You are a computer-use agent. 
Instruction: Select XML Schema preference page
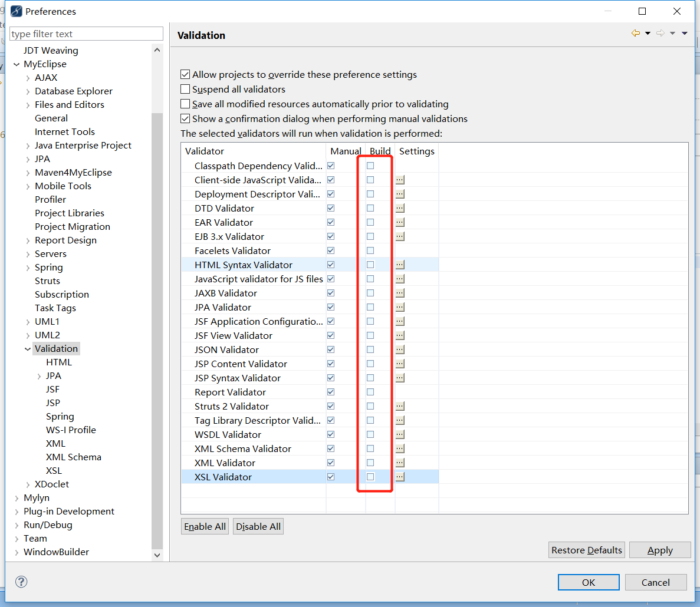[74, 457]
